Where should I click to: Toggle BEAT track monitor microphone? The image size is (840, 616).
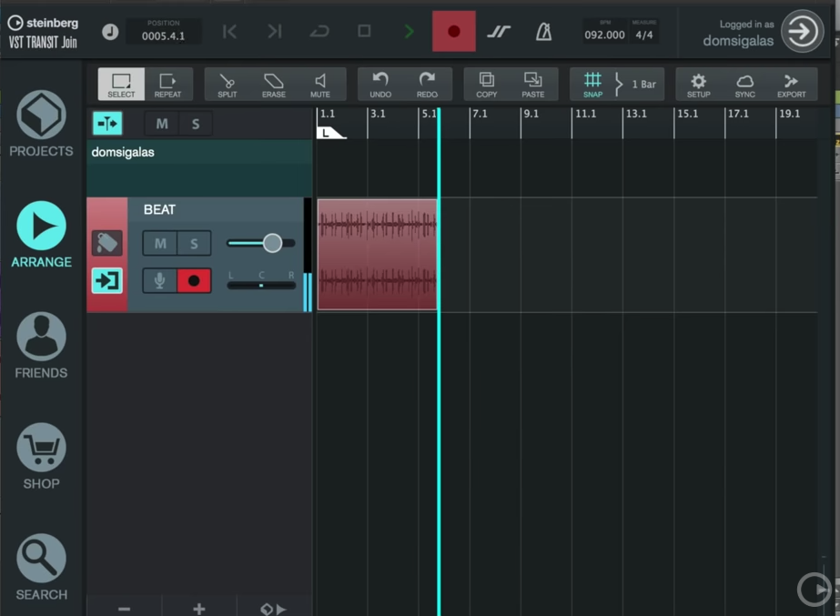pyautogui.click(x=159, y=280)
